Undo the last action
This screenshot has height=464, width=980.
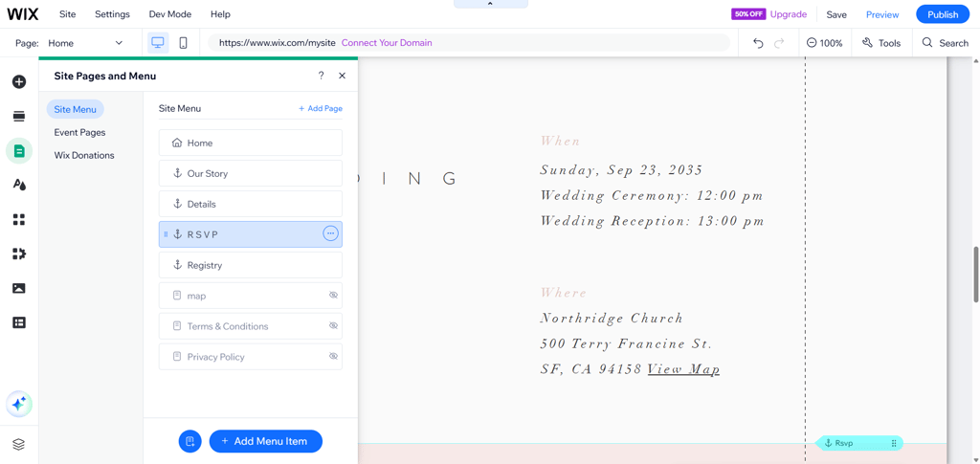click(758, 43)
